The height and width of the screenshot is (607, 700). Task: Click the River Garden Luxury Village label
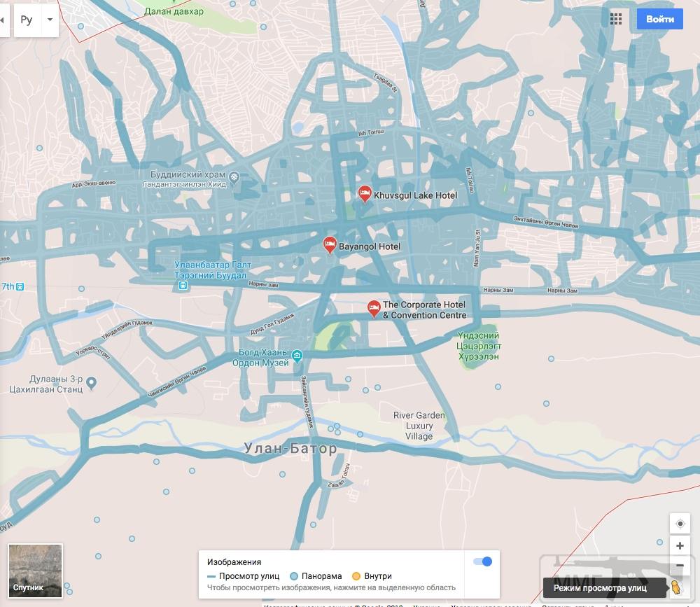[419, 426]
